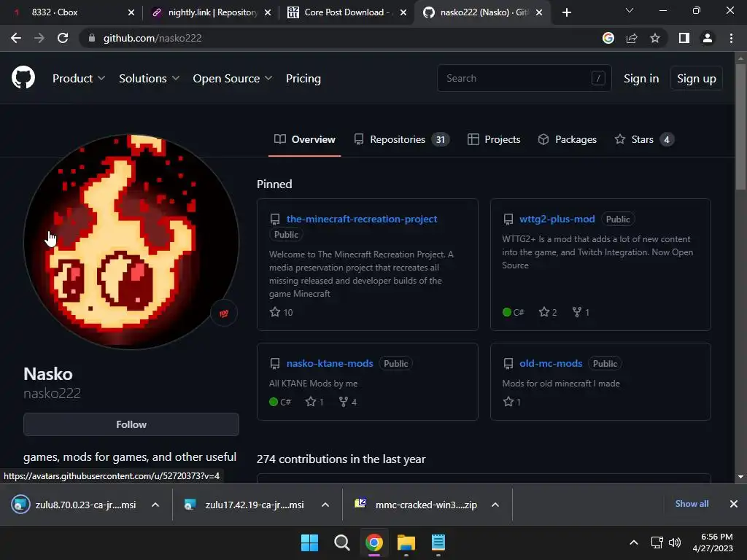747x560 pixels.
Task: Click fork count on nasko-ktane-mods
Action: point(348,402)
